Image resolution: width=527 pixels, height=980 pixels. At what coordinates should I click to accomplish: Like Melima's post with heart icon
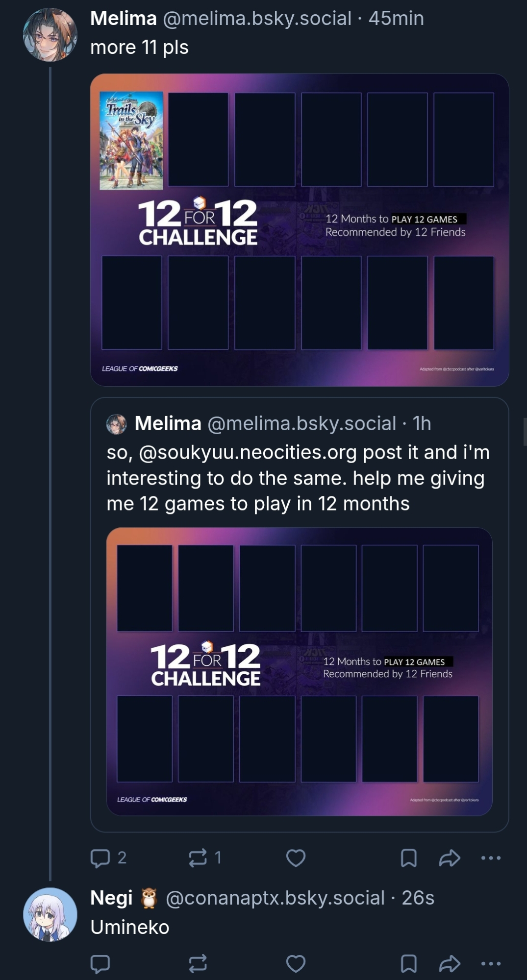pos(296,858)
